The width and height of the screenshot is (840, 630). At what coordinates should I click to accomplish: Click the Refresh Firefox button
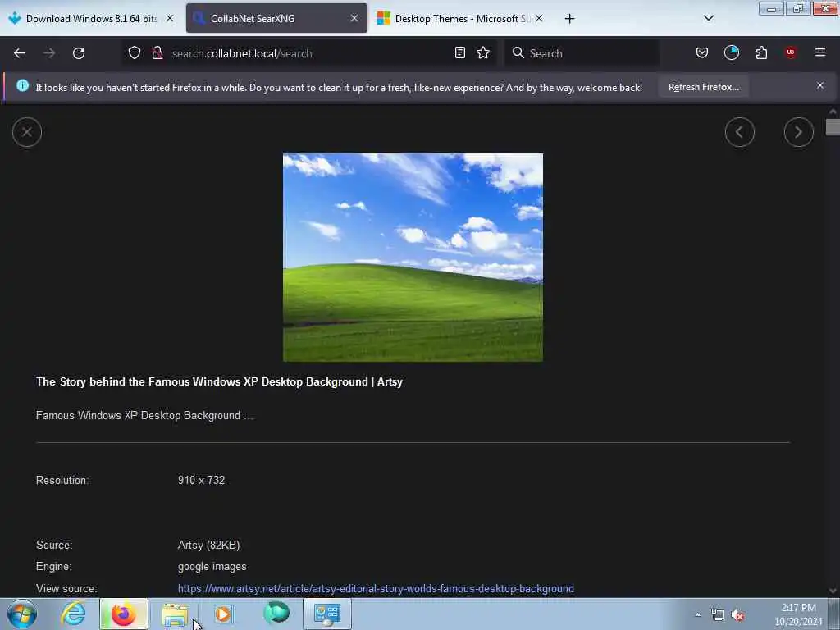tap(703, 87)
